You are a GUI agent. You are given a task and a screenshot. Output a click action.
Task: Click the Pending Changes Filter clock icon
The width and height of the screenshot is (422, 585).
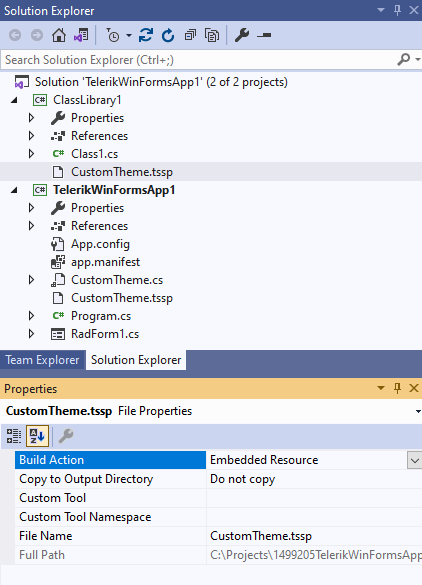pyautogui.click(x=112, y=35)
